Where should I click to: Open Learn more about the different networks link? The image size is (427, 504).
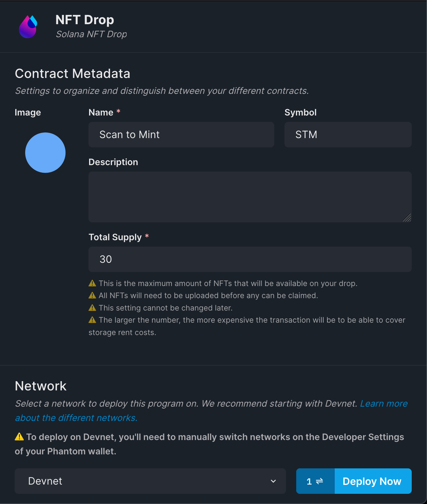(x=211, y=410)
